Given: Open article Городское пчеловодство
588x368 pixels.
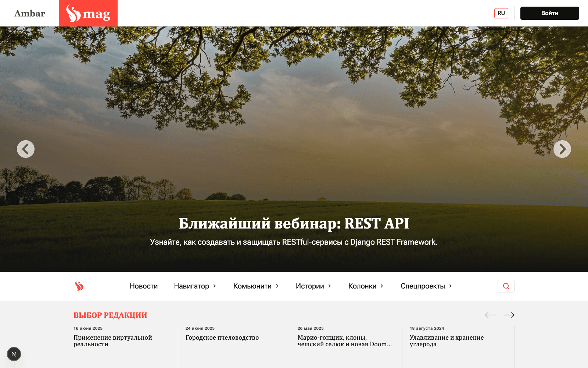Looking at the screenshot, I should pyautogui.click(x=222, y=337).
